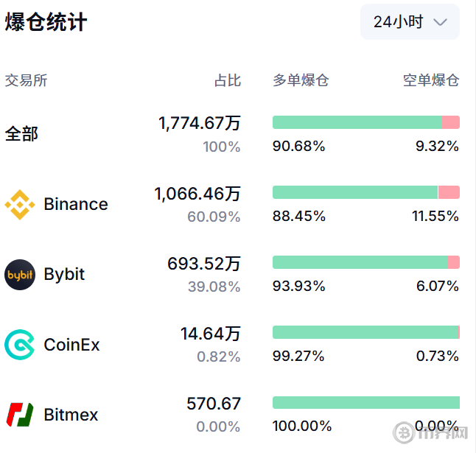
Task: Click the 多单爆仓 column header
Action: (301, 80)
